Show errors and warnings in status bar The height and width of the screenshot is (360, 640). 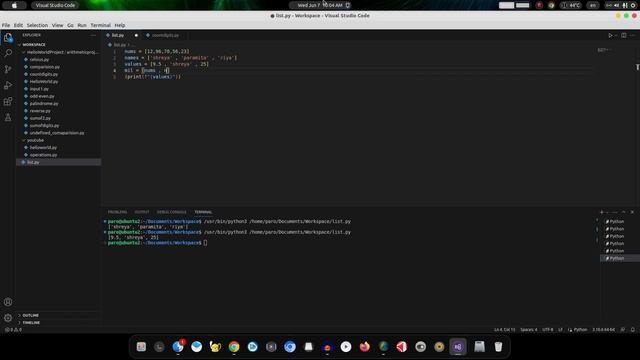click(13, 329)
